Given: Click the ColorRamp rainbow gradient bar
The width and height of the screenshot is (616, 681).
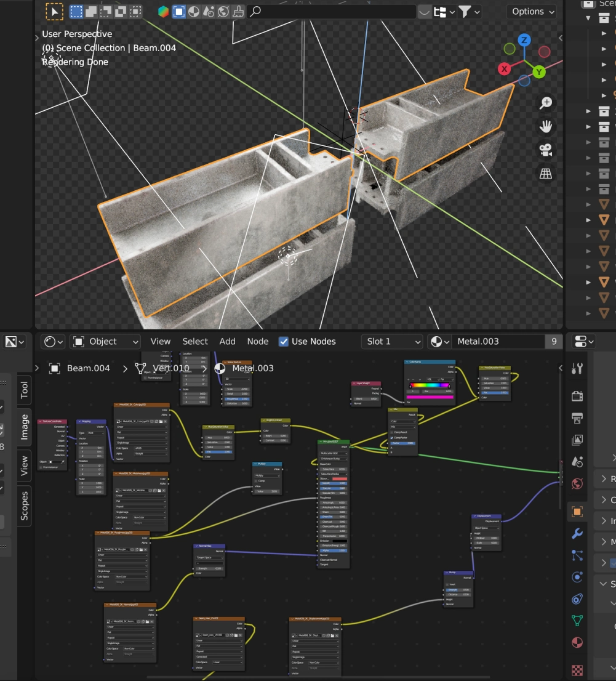Looking at the screenshot, I should point(430,385).
